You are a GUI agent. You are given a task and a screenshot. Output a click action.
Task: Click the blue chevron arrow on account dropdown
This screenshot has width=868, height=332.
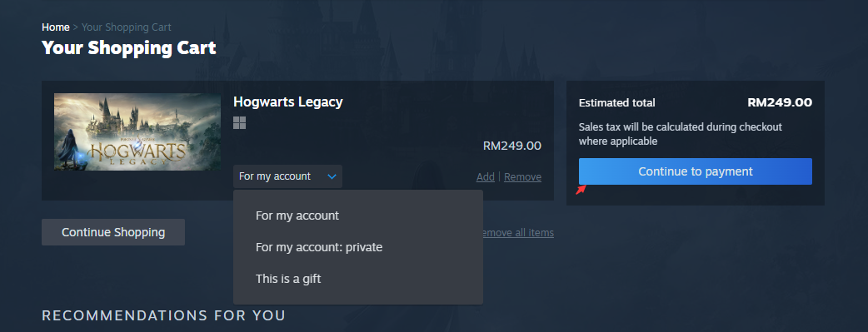pos(332,176)
